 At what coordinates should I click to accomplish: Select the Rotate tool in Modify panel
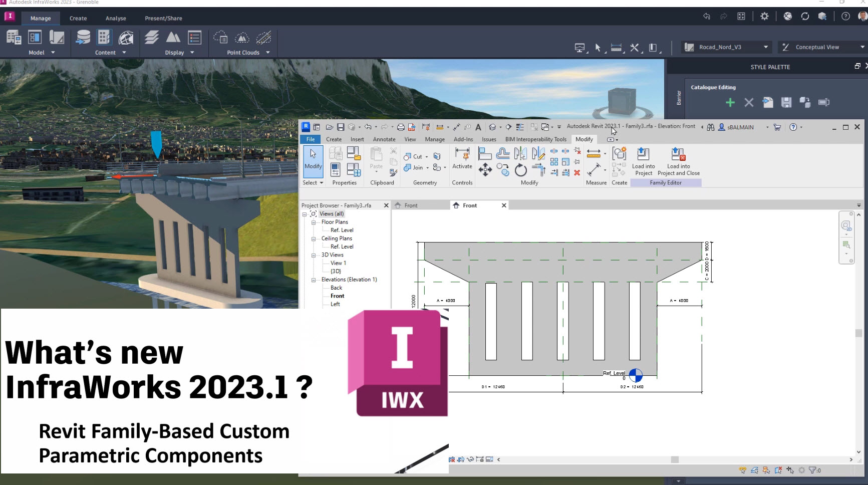coord(520,170)
